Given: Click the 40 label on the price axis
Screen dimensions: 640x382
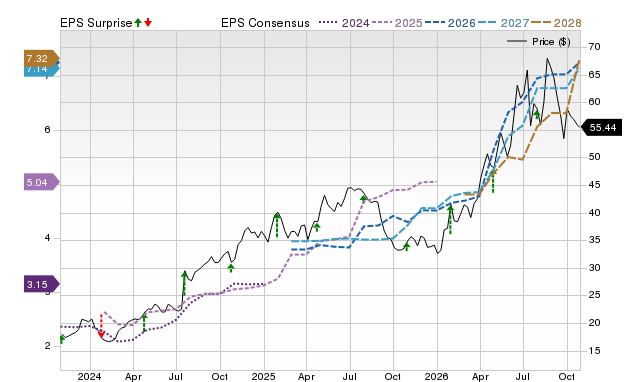Looking at the screenshot, I should [x=594, y=213].
